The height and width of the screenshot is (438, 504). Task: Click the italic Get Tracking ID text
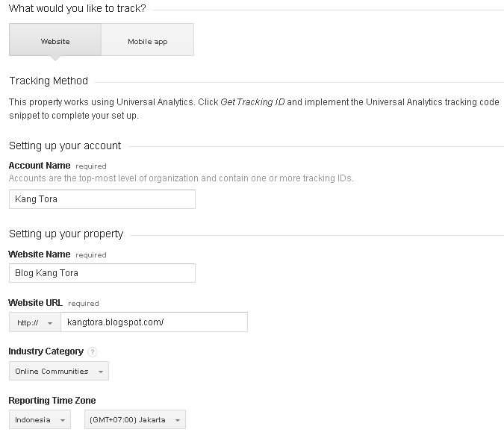(253, 102)
